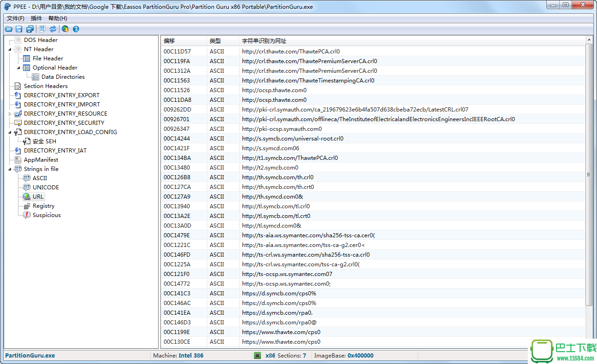Viewport: 597px width, 364px height.
Task: Select the DOS Header page icon
Action: [18, 40]
